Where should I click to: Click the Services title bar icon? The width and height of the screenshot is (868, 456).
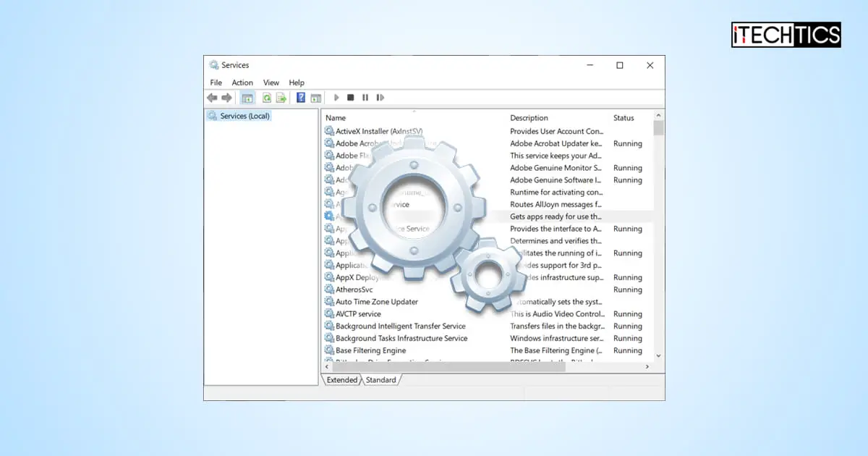coord(213,65)
